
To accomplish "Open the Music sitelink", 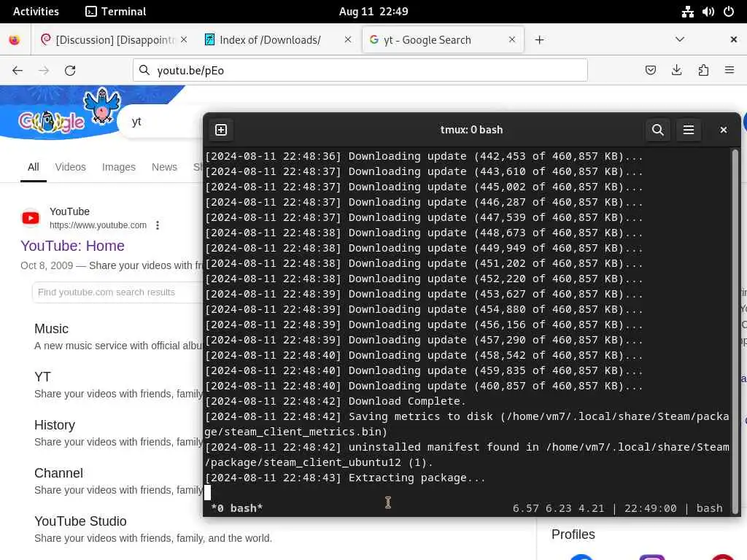I will 52,329.
